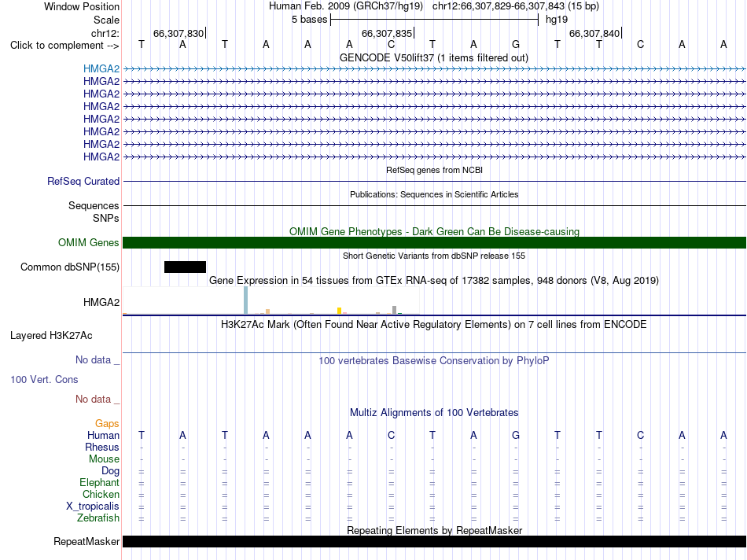747x560 pixels.
Task: Click the Scale label in the base position track
Action: (x=106, y=20)
